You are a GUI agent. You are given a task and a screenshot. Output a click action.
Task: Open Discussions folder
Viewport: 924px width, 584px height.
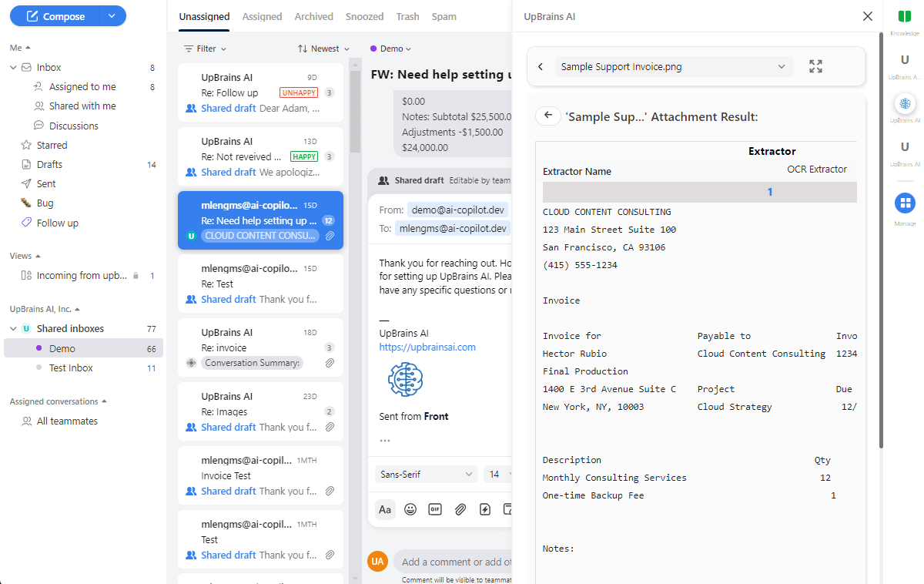74,126
